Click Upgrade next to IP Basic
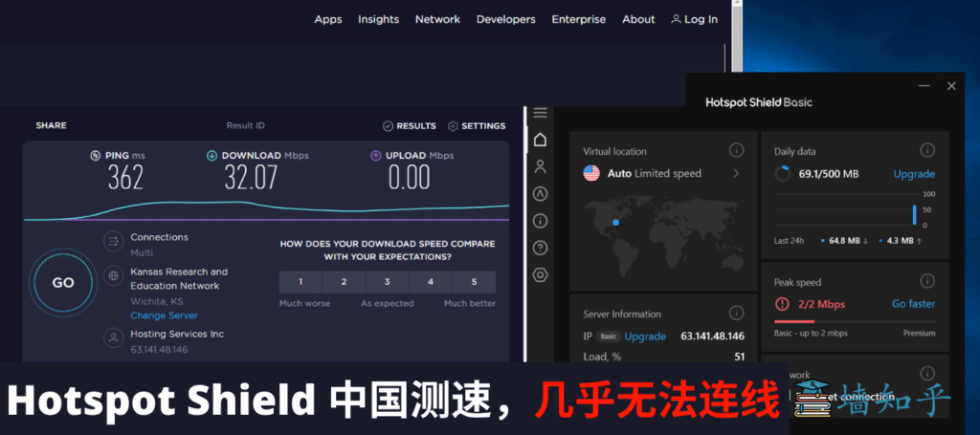Screen dimensions: 980x435 pyautogui.click(x=645, y=337)
